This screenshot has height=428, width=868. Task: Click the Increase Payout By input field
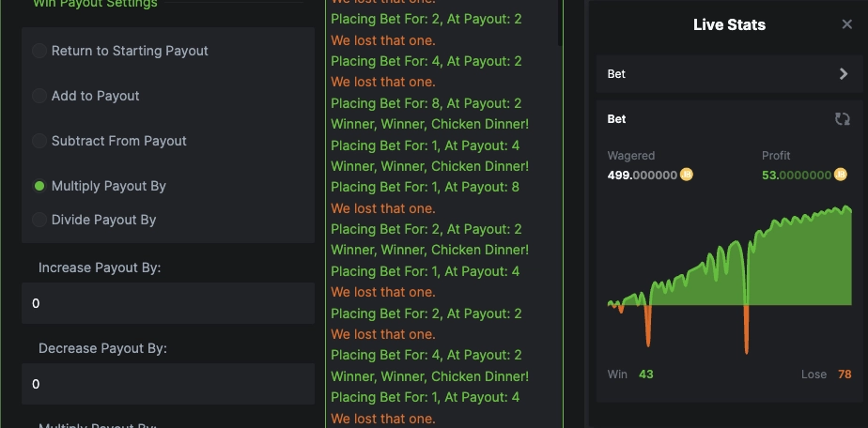(168, 303)
